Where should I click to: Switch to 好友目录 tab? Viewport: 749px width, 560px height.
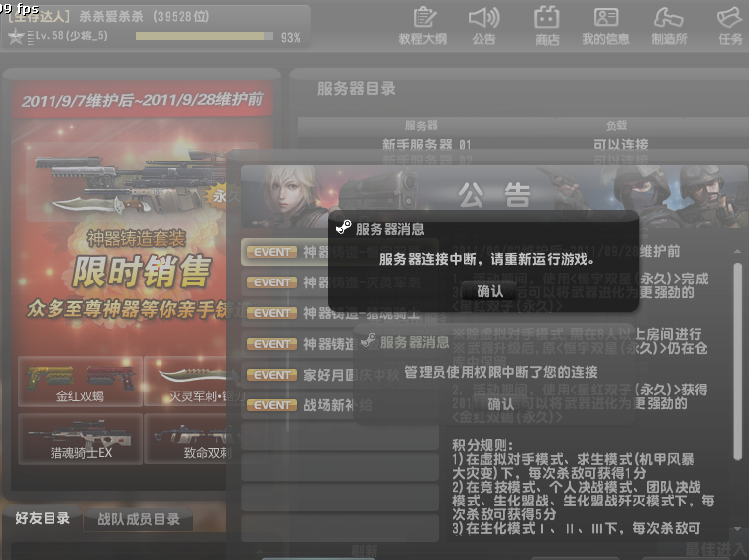point(43,518)
